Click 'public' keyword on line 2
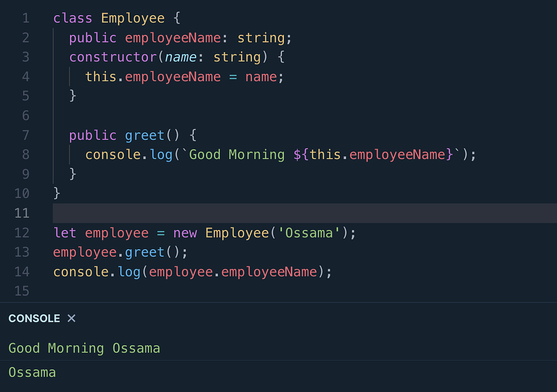557x392 pixels. coord(92,38)
